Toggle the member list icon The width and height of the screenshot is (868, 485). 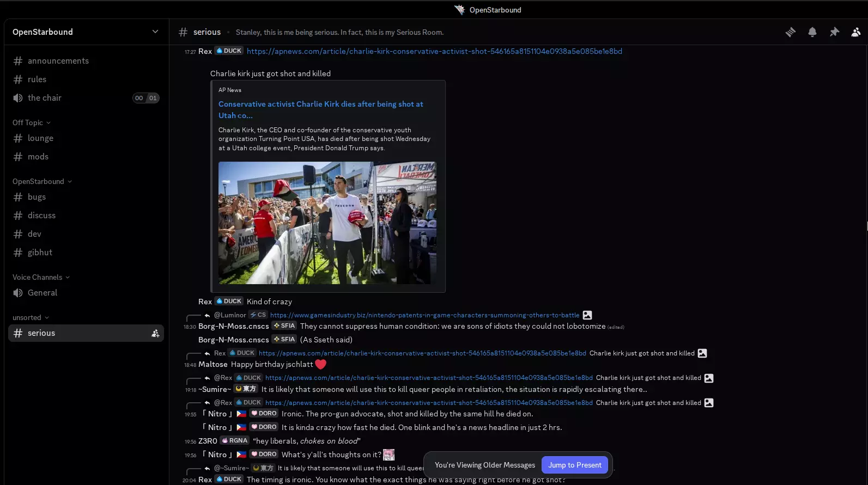click(x=856, y=32)
